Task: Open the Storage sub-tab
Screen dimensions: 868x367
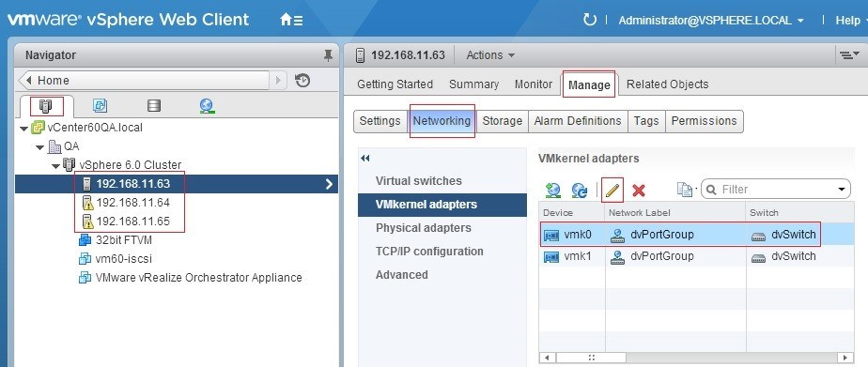Action: [502, 120]
